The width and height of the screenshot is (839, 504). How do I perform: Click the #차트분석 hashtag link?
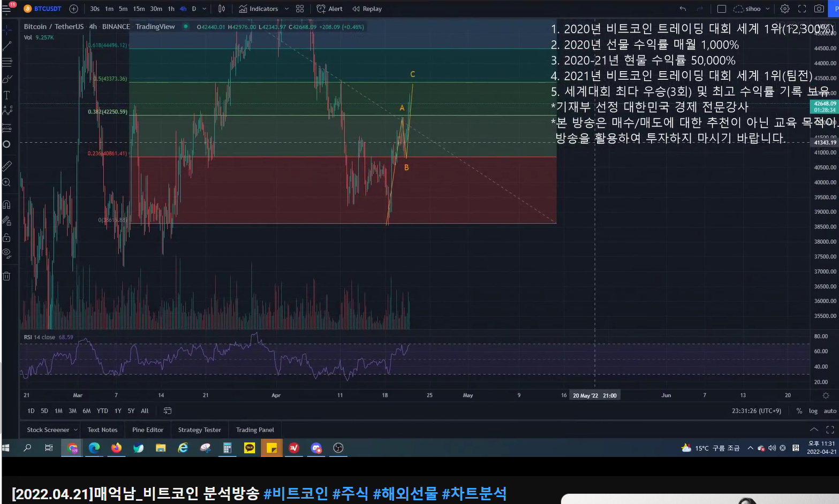[474, 493]
